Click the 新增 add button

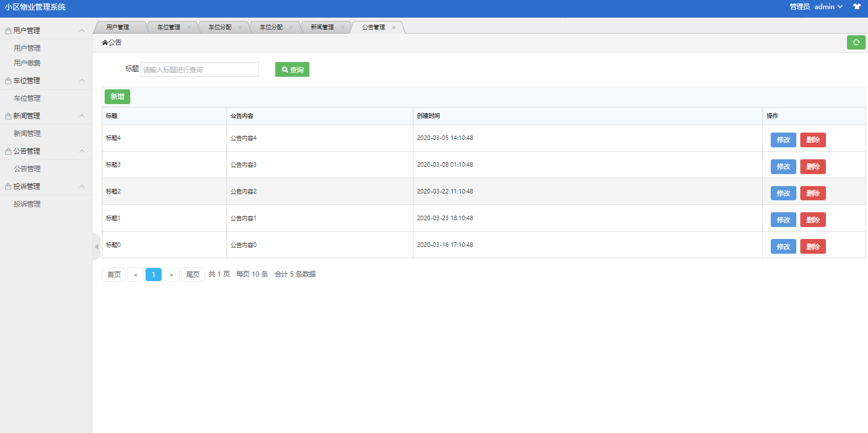pos(117,97)
